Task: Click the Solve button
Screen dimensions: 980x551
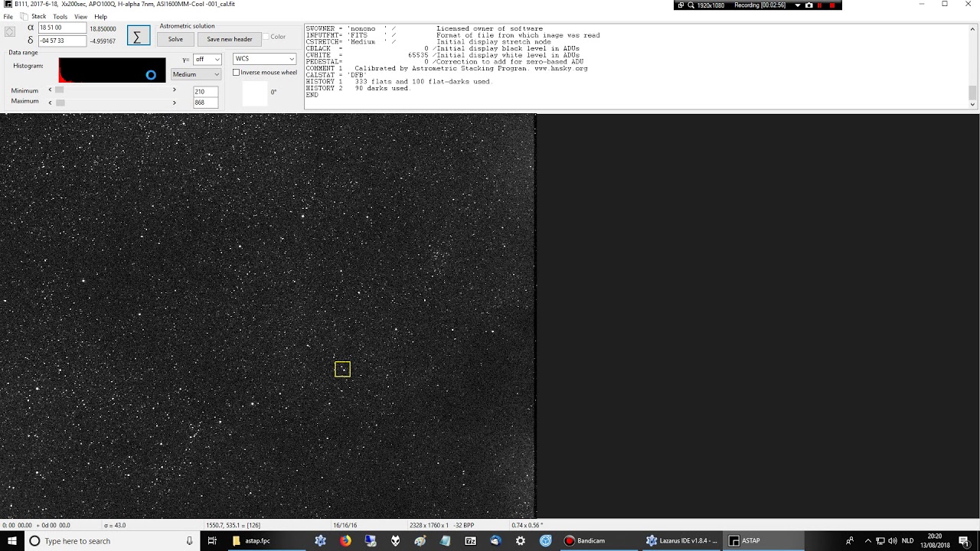Action: click(176, 39)
